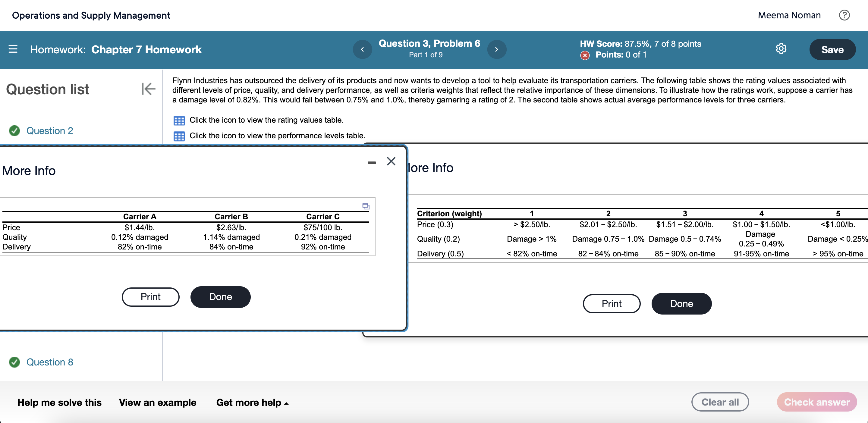Screen dimensions: 868x423
Task: Select Help me solve this
Action: [x=59, y=402]
